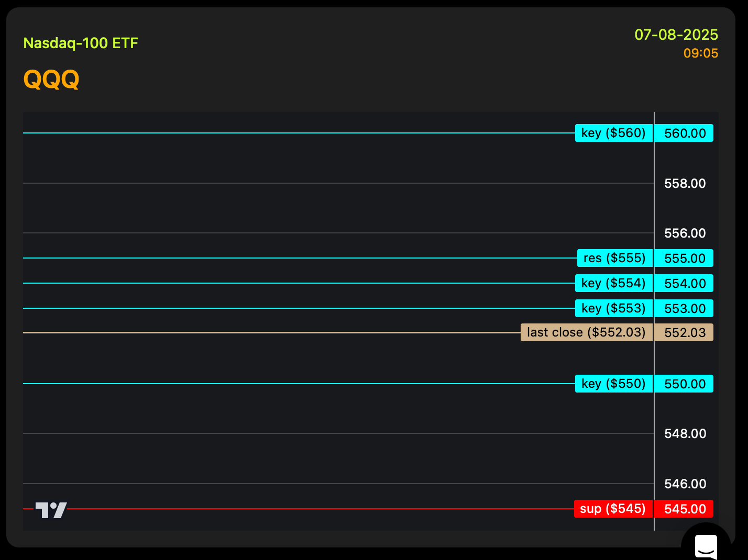
Task: Select the key ($553) level label
Action: click(x=614, y=308)
